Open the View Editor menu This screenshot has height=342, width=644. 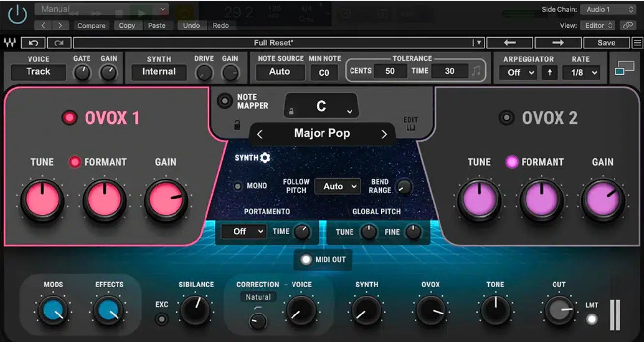pos(597,25)
